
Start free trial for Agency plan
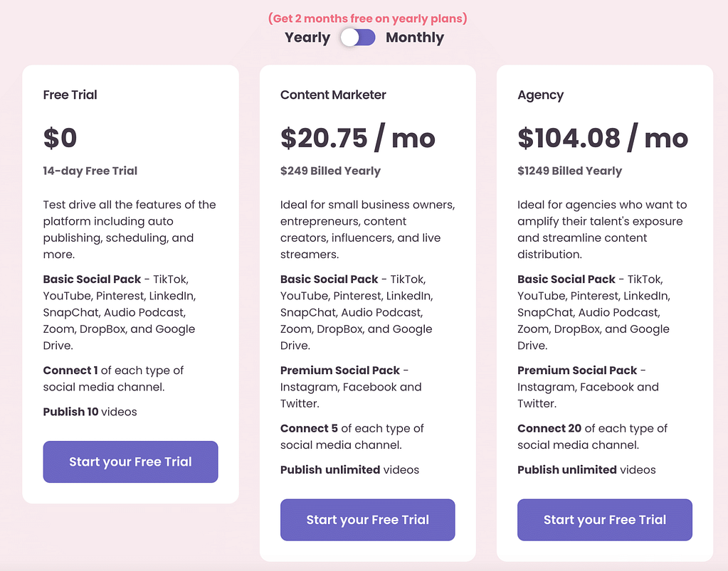[x=604, y=520]
